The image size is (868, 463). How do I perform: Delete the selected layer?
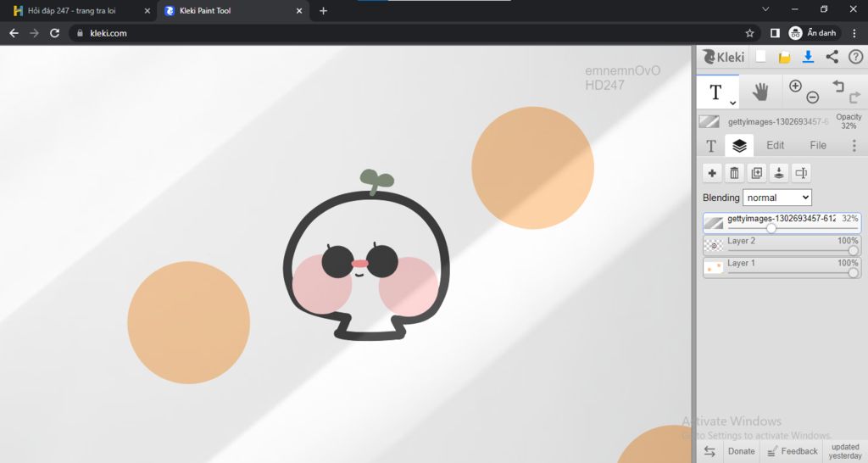(x=734, y=173)
